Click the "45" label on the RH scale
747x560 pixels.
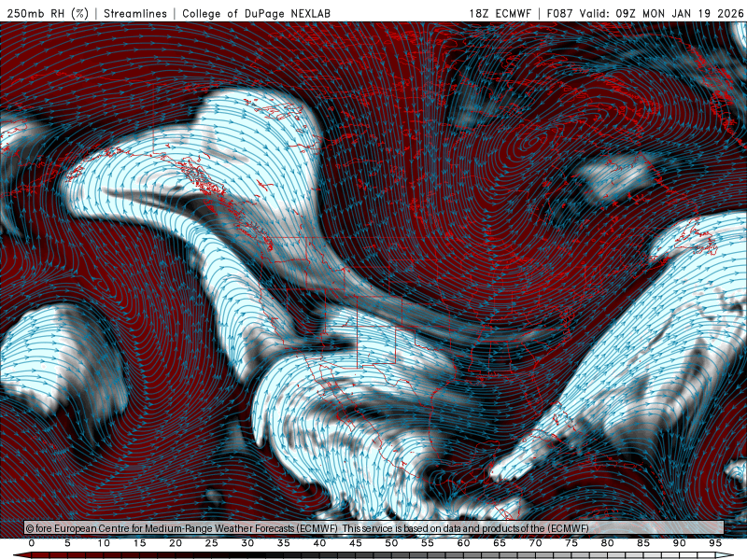pos(356,543)
